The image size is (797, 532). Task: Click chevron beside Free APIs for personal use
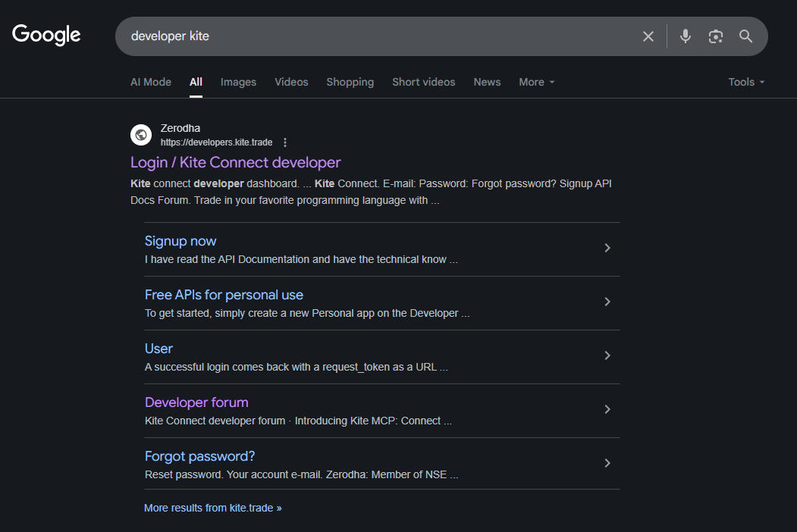(607, 302)
